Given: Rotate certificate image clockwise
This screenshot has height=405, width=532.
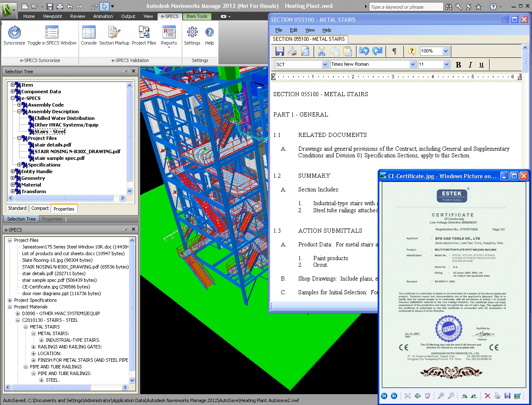Looking at the screenshot, I should (464, 396).
